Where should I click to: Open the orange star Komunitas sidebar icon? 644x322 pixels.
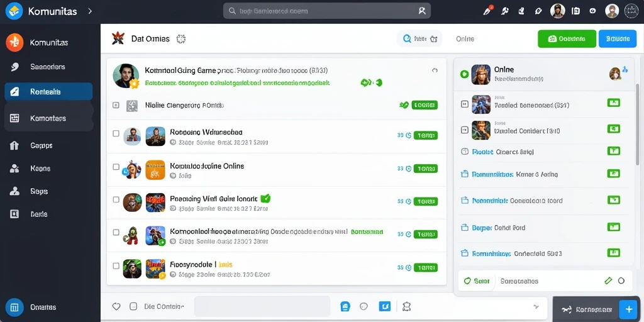point(14,42)
